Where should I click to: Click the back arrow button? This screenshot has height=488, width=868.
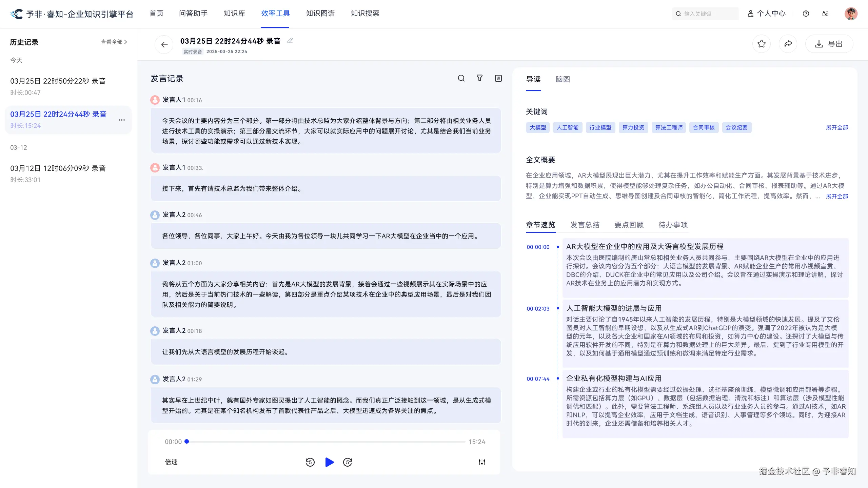pos(164,45)
